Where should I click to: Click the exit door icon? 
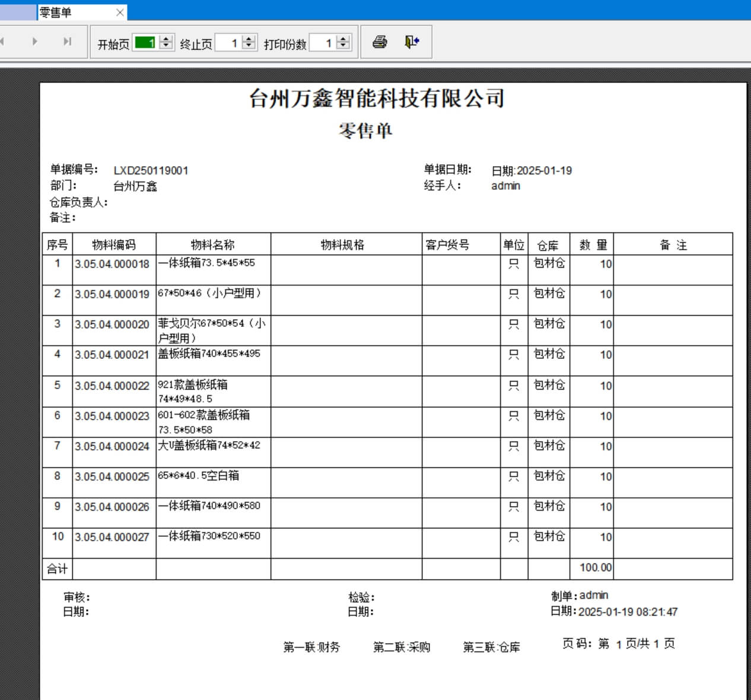point(412,42)
